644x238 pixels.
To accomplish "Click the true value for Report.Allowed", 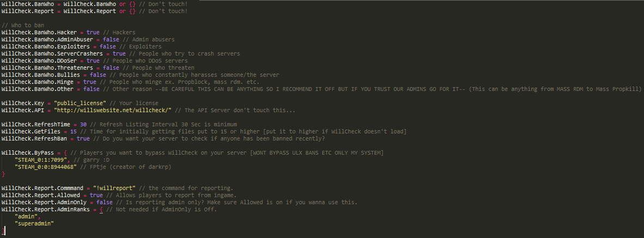I will (x=96, y=196).
